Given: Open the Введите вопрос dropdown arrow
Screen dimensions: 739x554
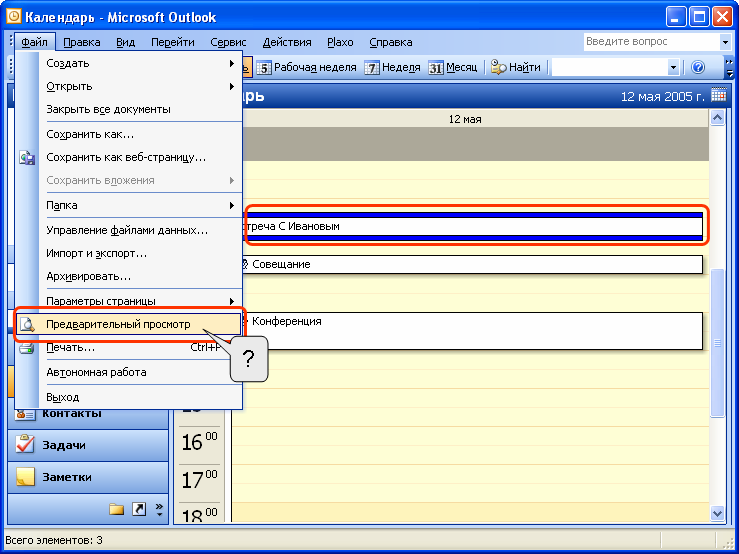Looking at the screenshot, I should (725, 42).
